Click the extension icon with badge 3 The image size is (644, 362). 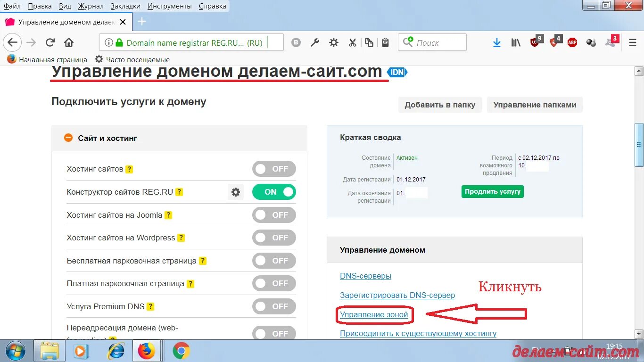(612, 41)
